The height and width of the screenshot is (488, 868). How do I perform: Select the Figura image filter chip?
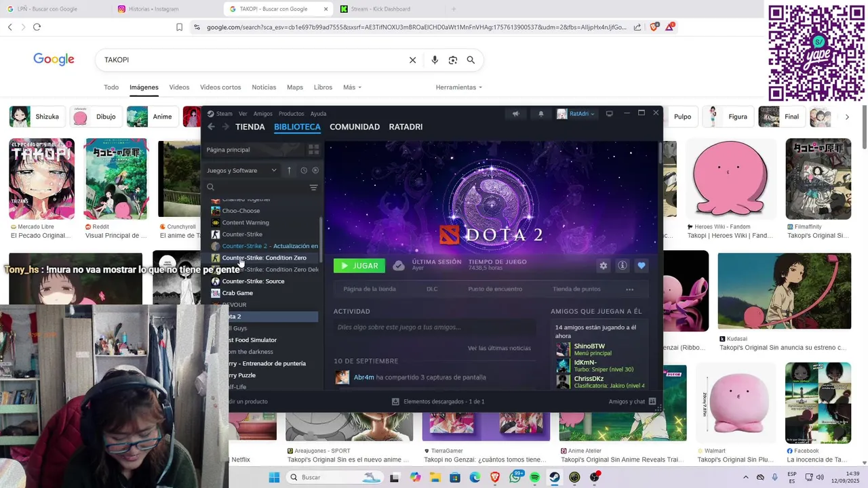(x=728, y=117)
